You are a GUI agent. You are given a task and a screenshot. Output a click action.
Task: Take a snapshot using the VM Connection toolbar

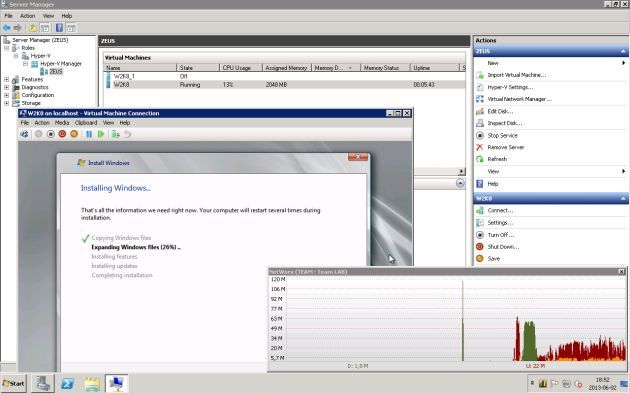click(x=116, y=134)
